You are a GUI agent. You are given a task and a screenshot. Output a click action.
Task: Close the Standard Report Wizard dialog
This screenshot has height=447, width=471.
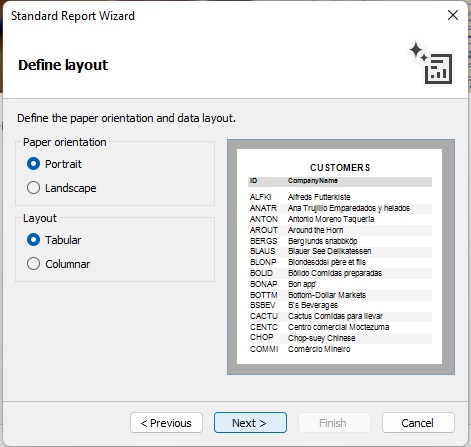tap(453, 15)
